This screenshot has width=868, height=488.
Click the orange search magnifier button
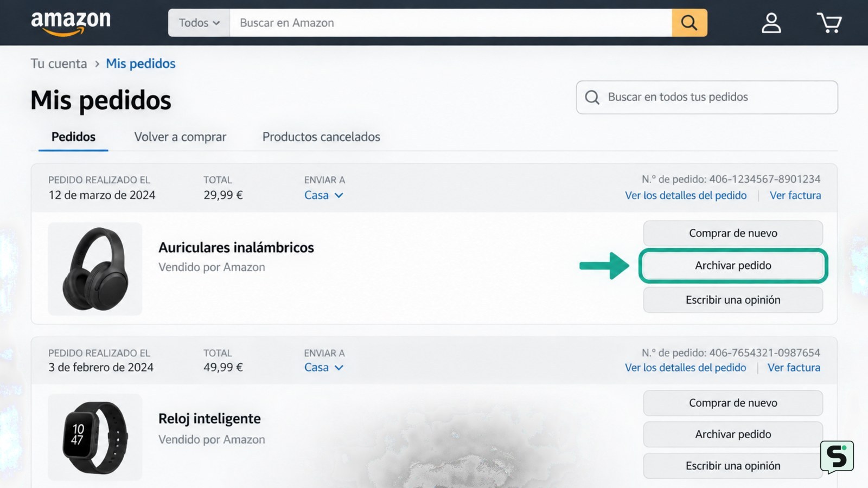click(x=689, y=23)
